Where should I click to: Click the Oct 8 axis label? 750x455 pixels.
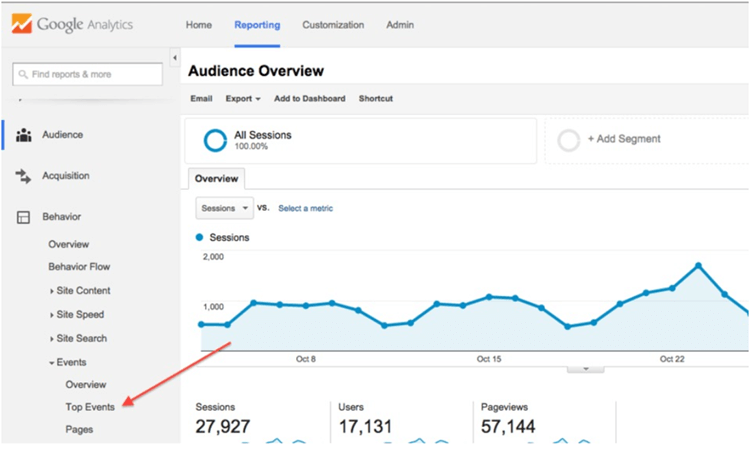click(x=306, y=359)
